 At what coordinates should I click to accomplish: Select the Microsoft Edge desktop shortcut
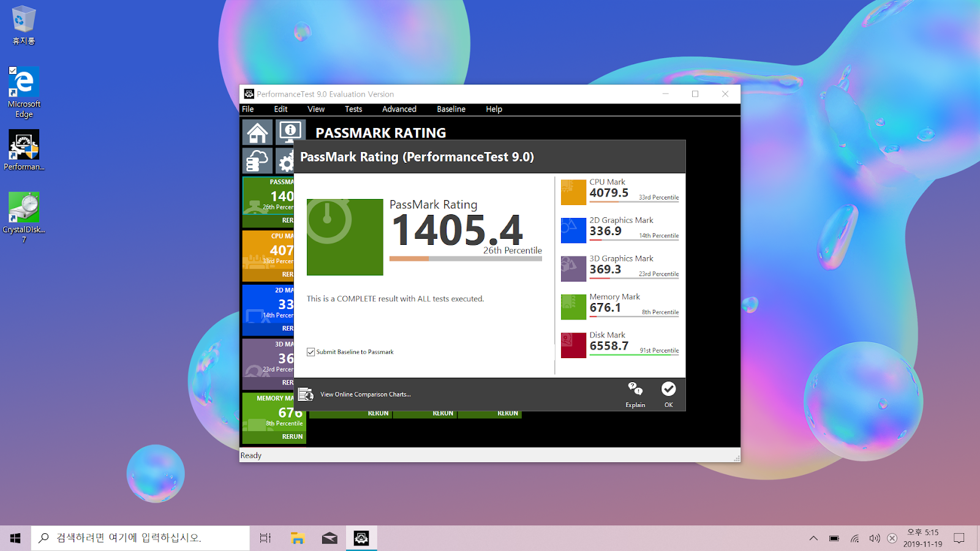pos(24,92)
